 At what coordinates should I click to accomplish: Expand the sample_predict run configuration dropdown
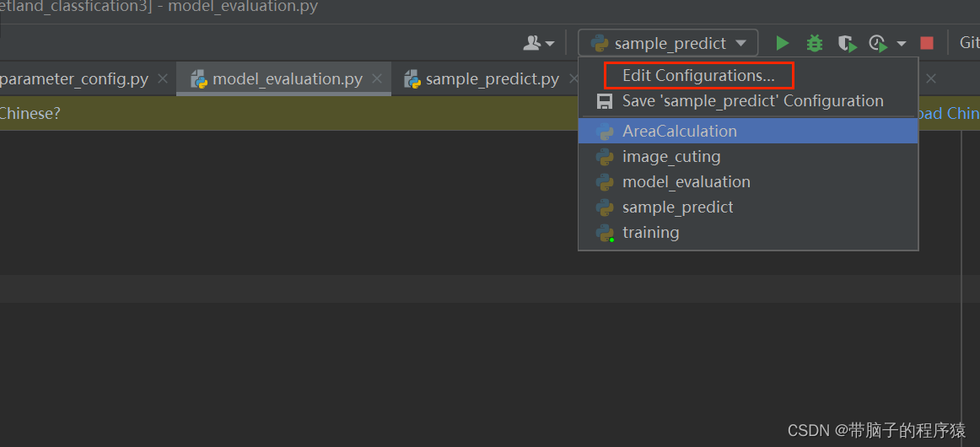[667, 43]
